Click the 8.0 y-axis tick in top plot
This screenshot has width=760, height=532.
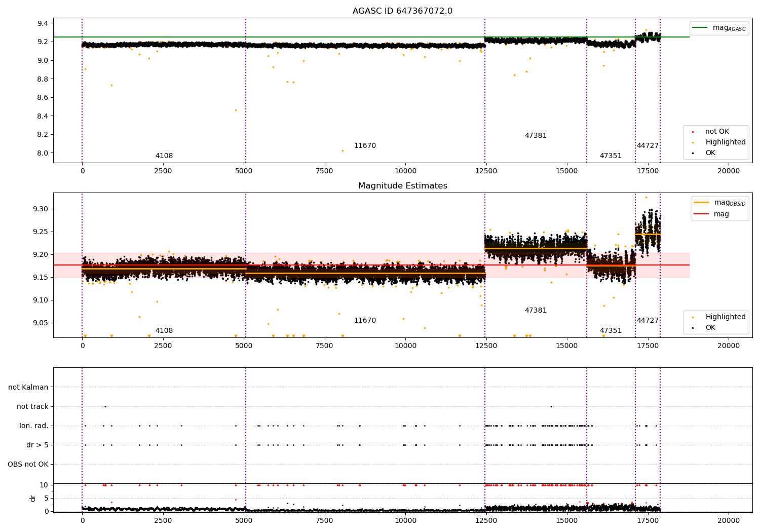43,153
